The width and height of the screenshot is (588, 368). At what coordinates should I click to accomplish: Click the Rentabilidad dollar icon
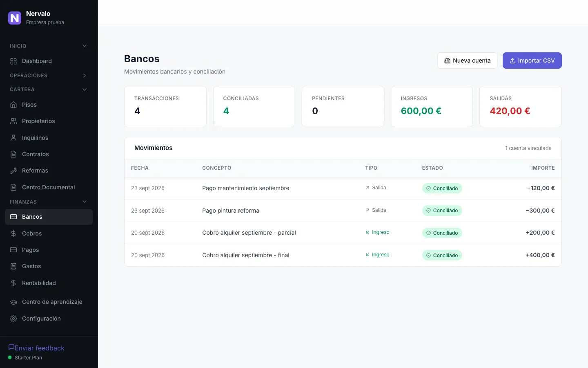point(13,283)
